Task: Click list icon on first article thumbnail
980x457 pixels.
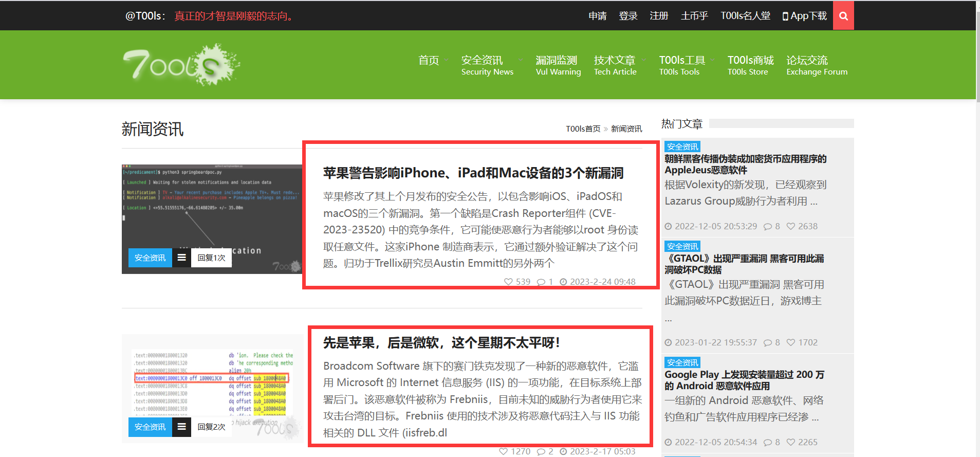Action: (x=181, y=258)
